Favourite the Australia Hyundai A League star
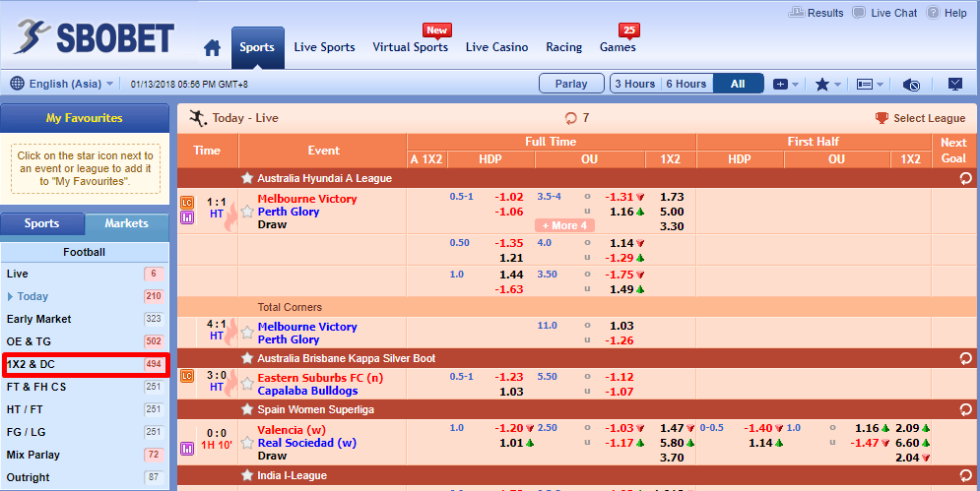 (x=247, y=179)
